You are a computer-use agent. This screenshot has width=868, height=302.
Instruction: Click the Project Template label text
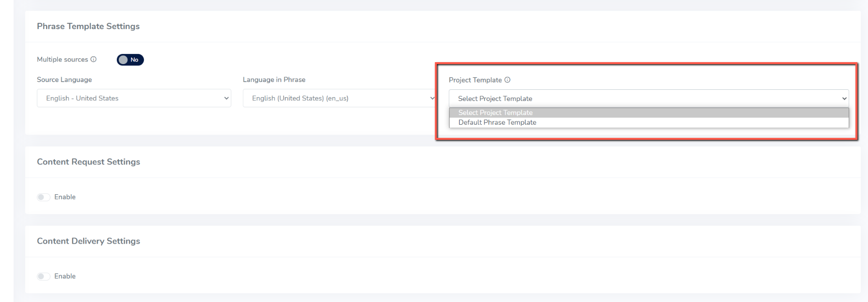[x=475, y=80]
